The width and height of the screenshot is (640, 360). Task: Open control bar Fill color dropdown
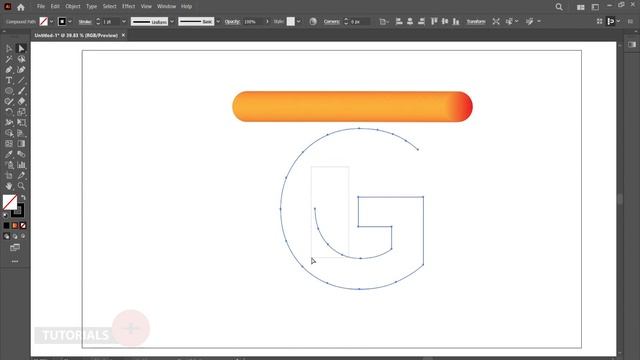51,22
